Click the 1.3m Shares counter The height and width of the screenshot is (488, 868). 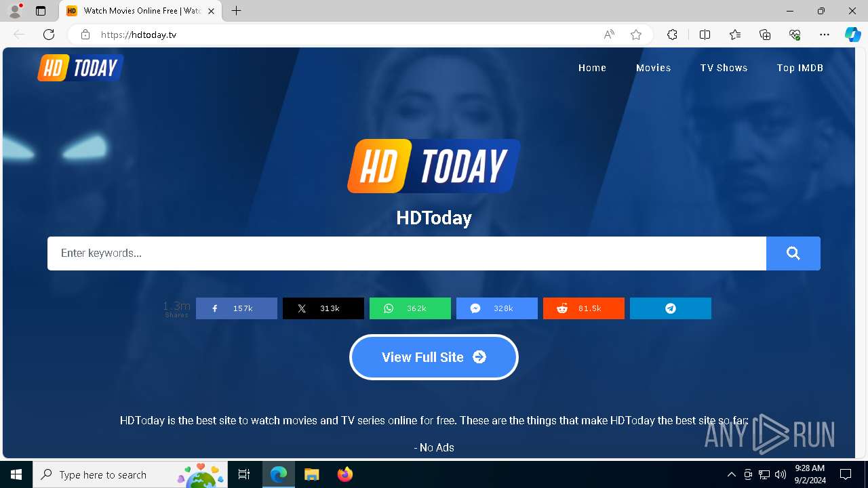pyautogui.click(x=177, y=308)
